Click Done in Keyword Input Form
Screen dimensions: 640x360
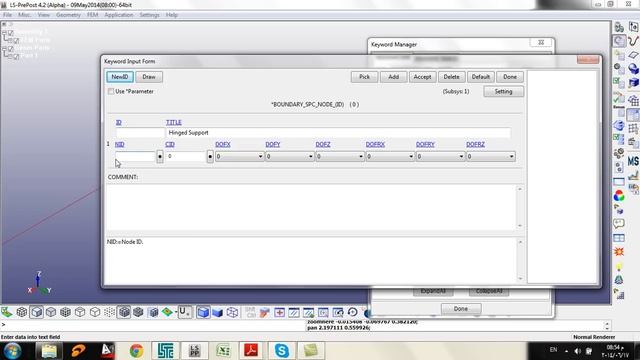coord(510,77)
